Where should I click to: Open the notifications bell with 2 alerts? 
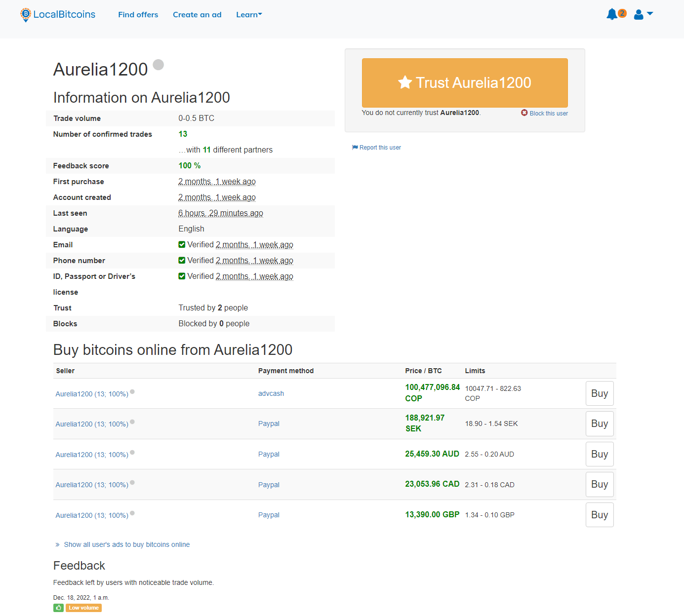616,14
